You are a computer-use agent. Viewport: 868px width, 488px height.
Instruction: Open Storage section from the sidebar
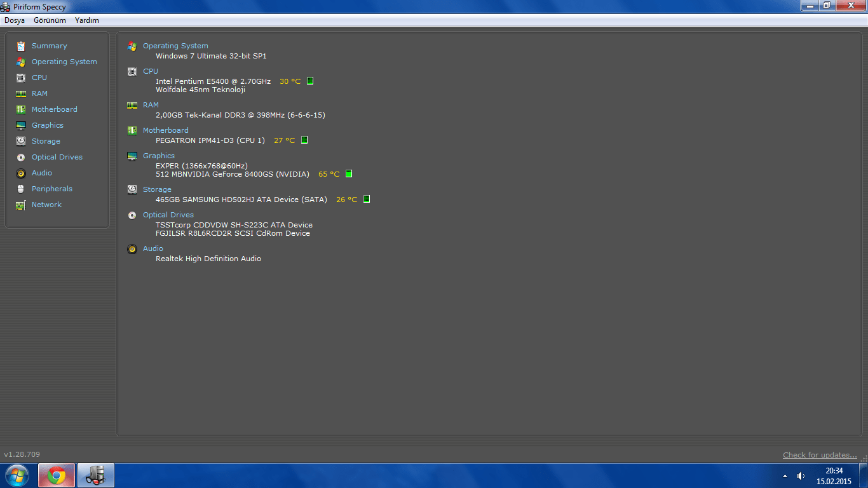pyautogui.click(x=46, y=141)
